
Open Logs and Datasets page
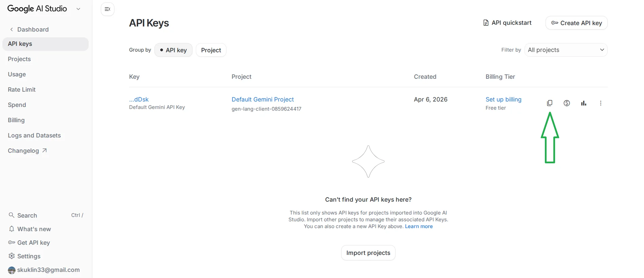click(x=34, y=135)
